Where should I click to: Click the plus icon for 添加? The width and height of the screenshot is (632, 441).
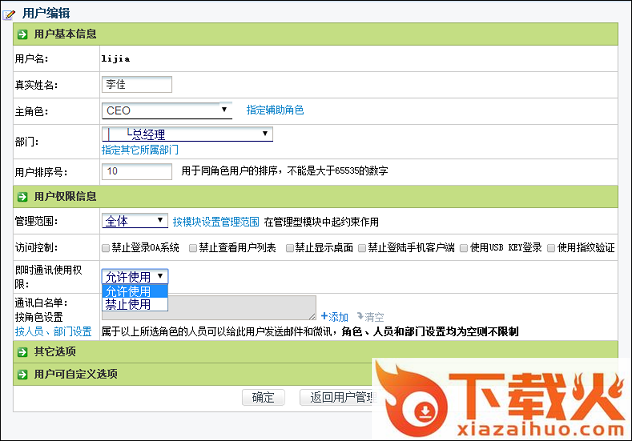click(x=324, y=316)
